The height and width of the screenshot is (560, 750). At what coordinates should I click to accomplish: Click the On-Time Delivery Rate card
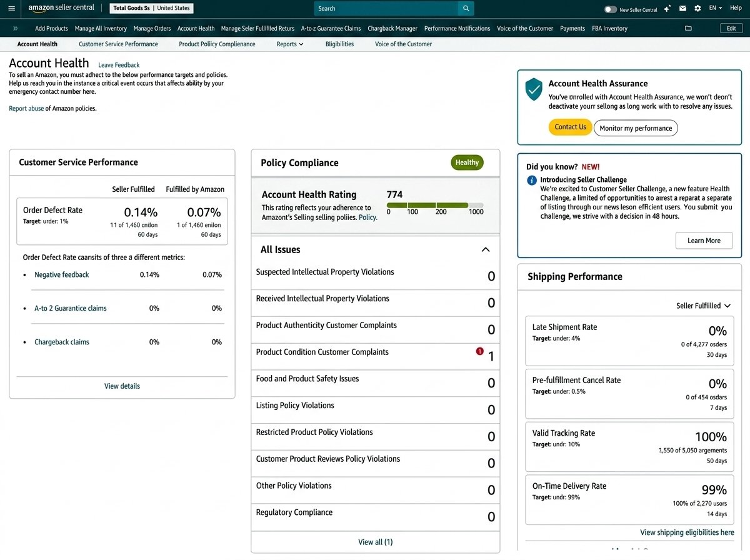pos(629,499)
